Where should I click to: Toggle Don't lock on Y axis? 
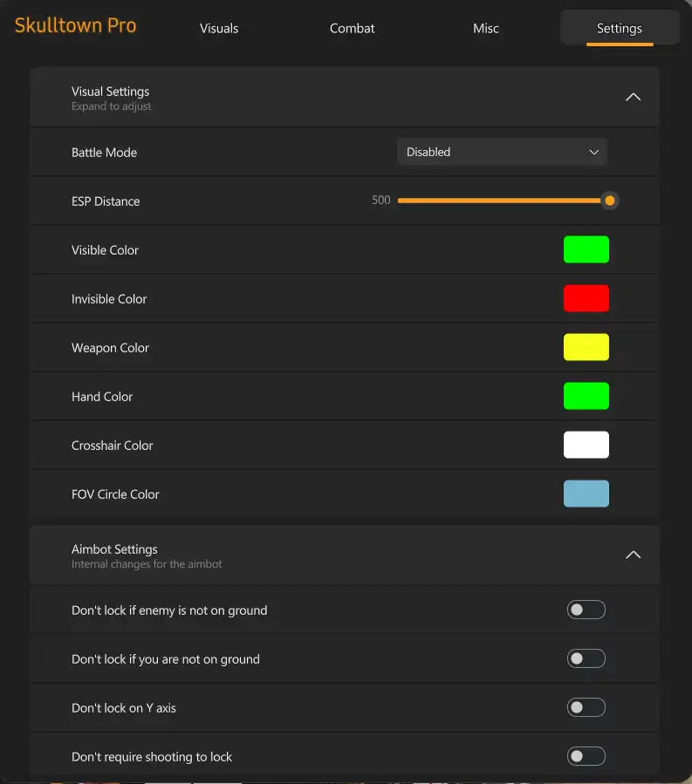(586, 708)
